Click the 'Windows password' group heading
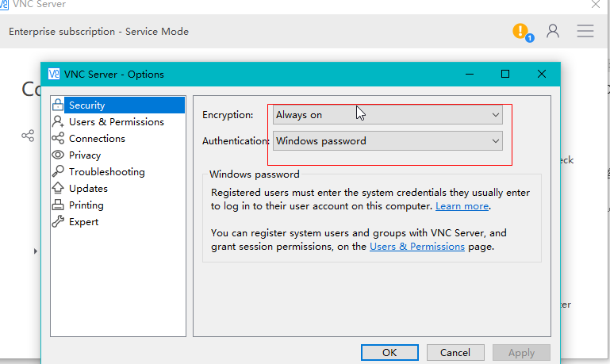This screenshot has width=610, height=364. click(x=255, y=174)
